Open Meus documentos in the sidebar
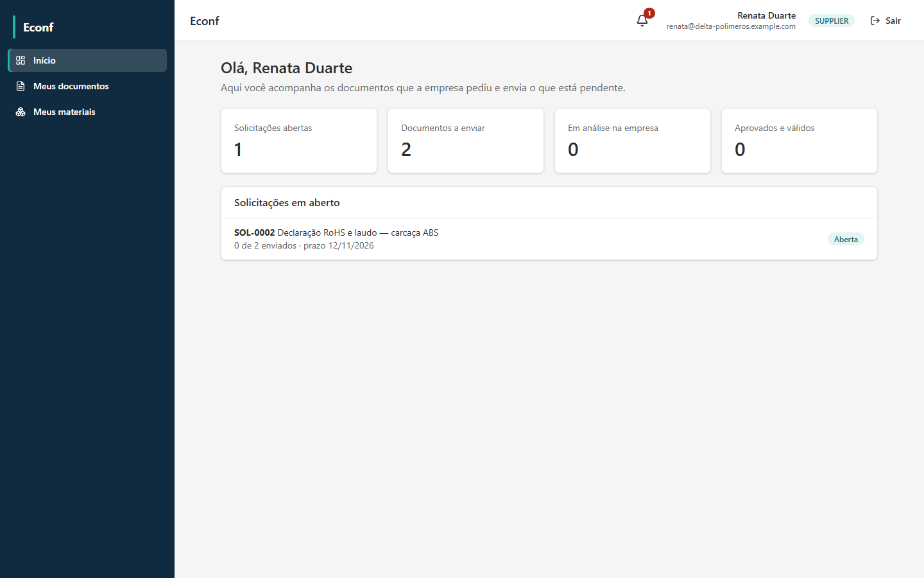 point(87,86)
